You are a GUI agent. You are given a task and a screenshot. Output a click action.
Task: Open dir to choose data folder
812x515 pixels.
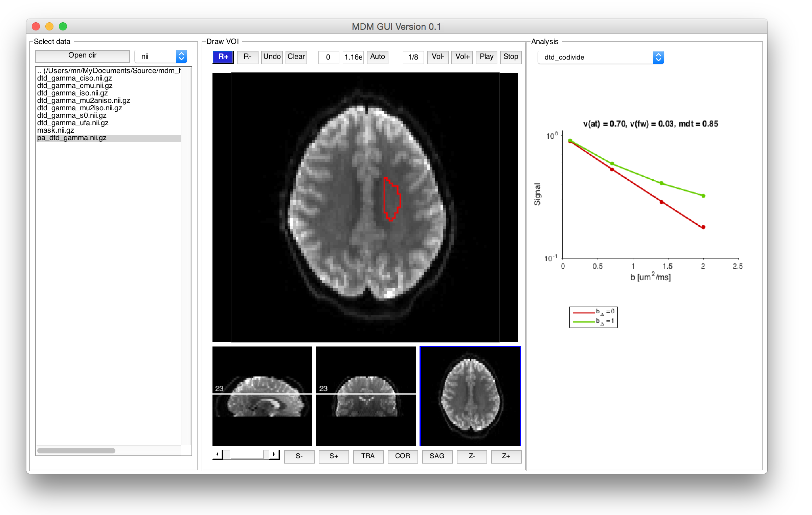pos(82,55)
